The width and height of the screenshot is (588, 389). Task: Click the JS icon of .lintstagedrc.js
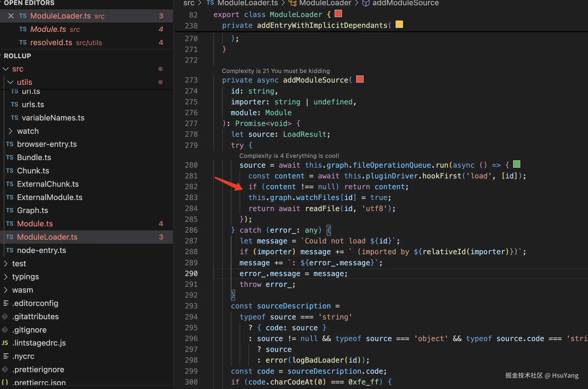[5, 343]
